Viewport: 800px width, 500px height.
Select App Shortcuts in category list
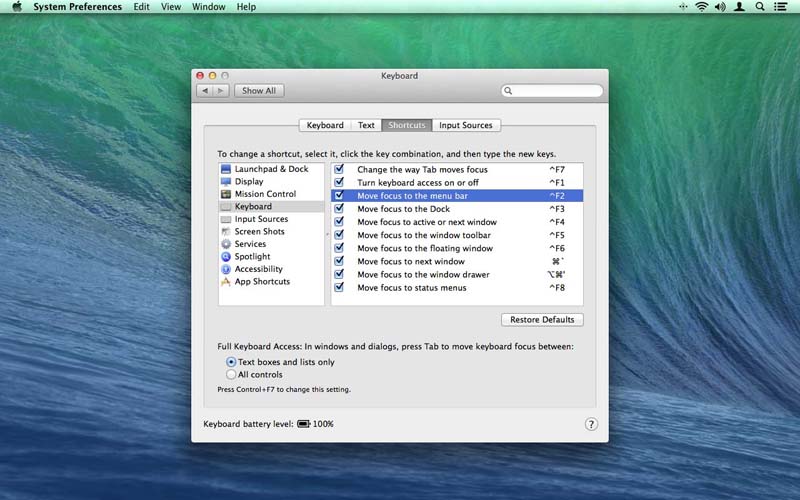point(271,282)
